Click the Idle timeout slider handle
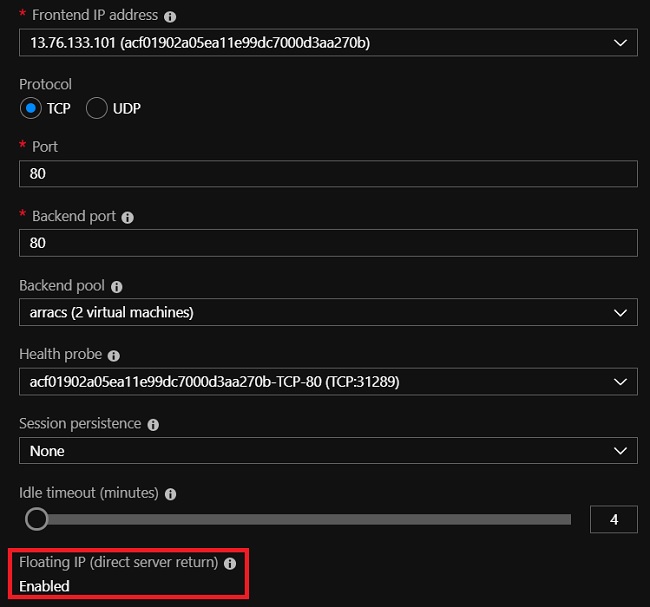Viewport: 650px width, 607px height. (36, 519)
